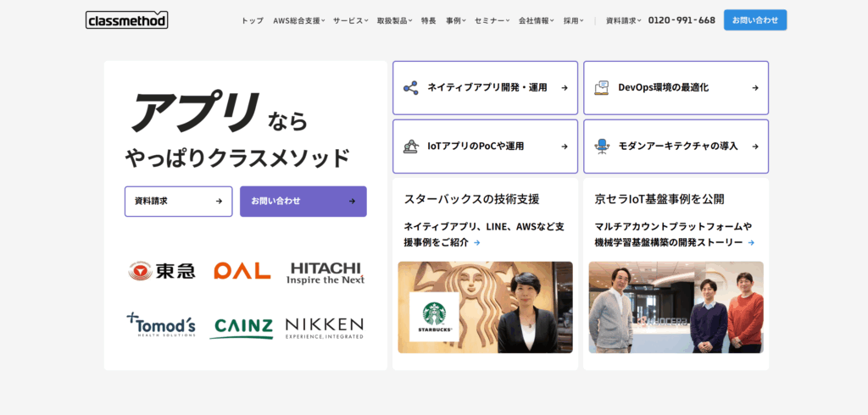868x415 pixels.
Task: Click the やっぱりクラスメソッド headline text
Action: 237,158
